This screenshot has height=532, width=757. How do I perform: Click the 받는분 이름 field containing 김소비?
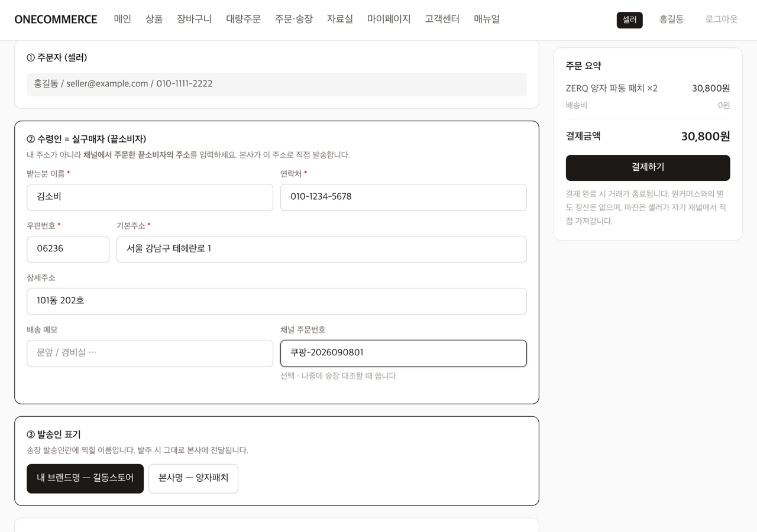pos(150,197)
